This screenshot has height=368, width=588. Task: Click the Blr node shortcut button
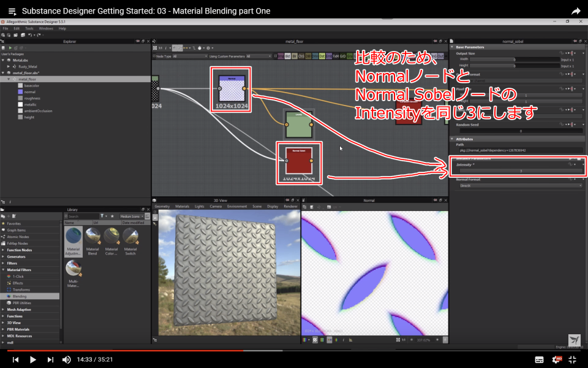click(295, 56)
